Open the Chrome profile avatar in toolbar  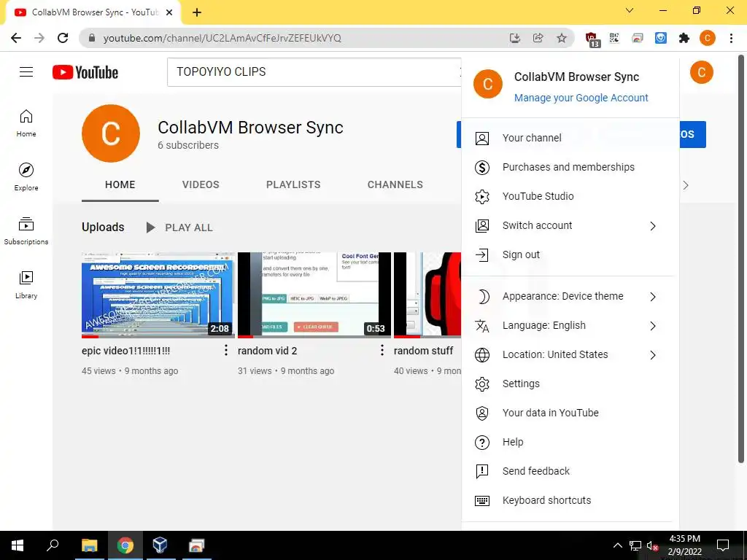point(708,38)
